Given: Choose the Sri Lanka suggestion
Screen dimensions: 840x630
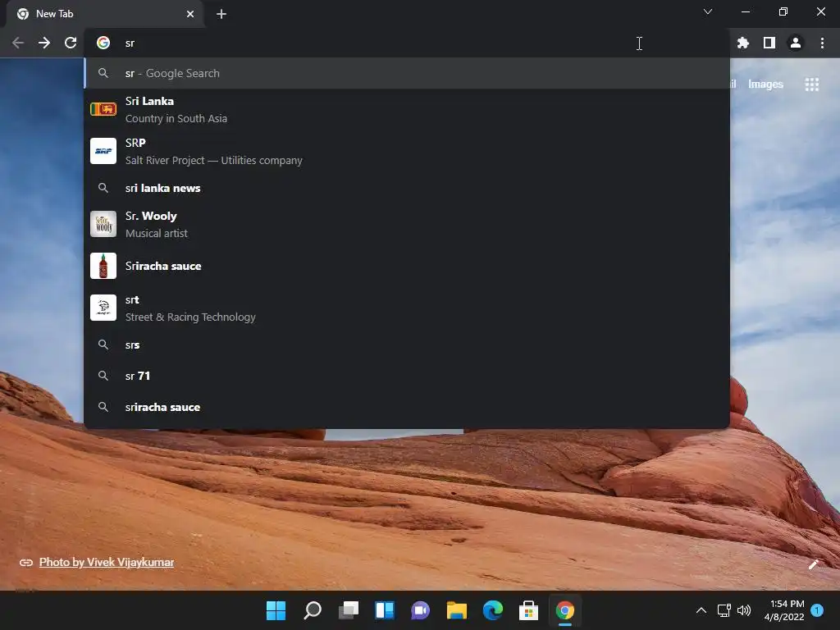Looking at the screenshot, I should [407, 109].
